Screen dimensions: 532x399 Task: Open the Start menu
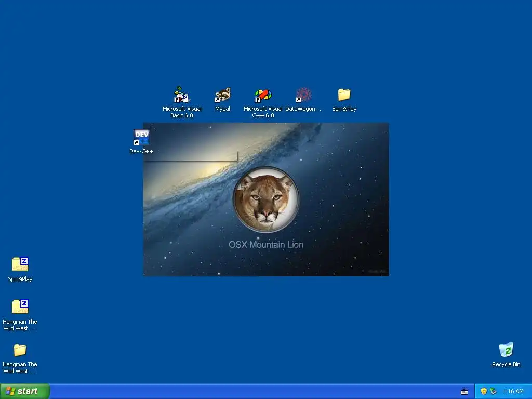click(x=25, y=391)
